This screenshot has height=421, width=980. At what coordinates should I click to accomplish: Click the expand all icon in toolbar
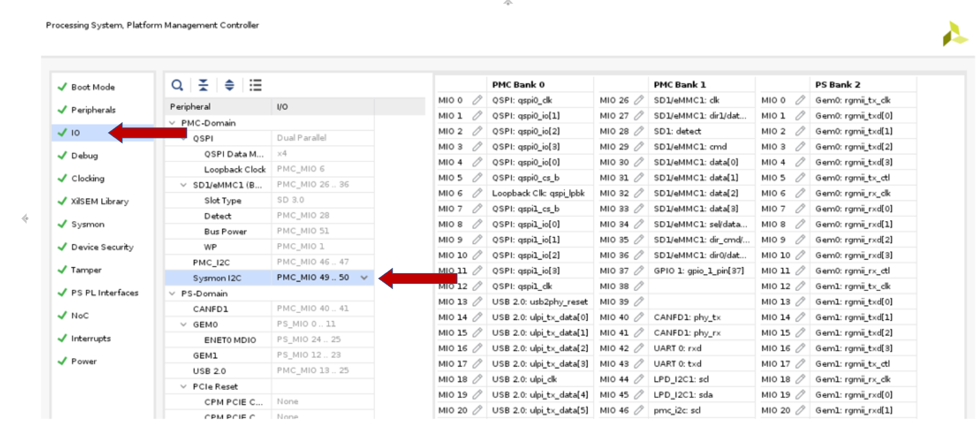point(229,85)
